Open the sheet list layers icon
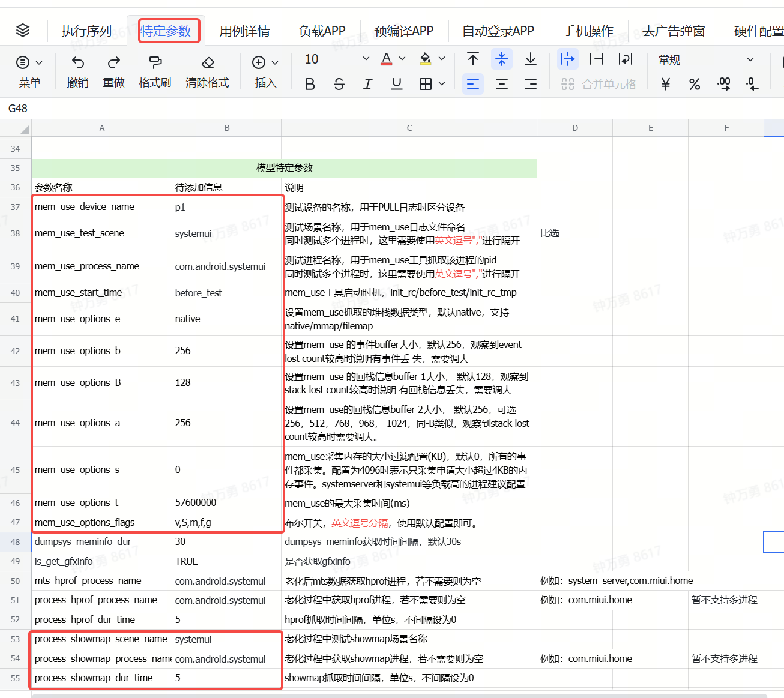The width and height of the screenshot is (784, 698). [x=23, y=30]
